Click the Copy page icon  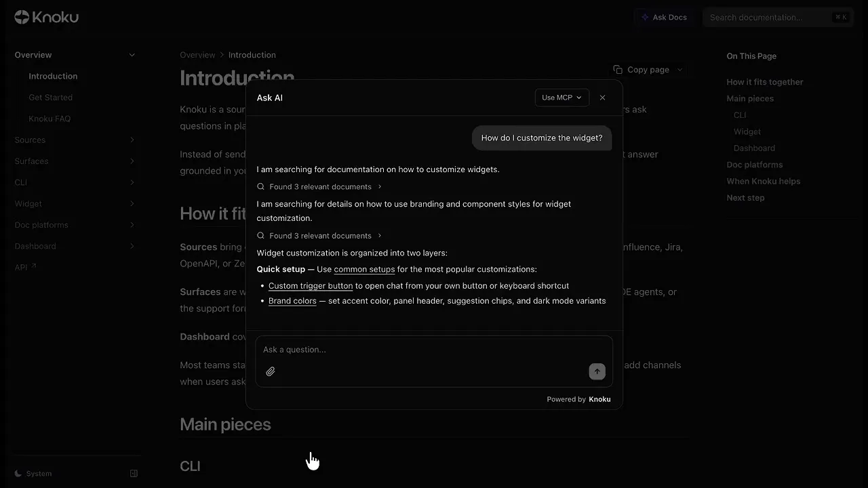tap(618, 70)
